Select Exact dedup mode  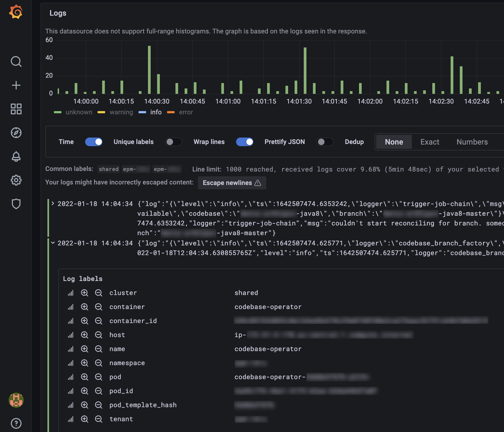[x=430, y=142]
